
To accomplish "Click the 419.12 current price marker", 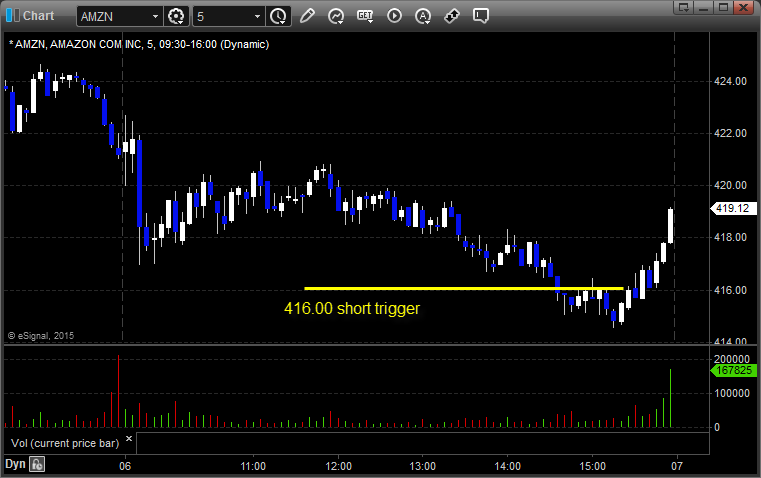I will click(x=733, y=208).
